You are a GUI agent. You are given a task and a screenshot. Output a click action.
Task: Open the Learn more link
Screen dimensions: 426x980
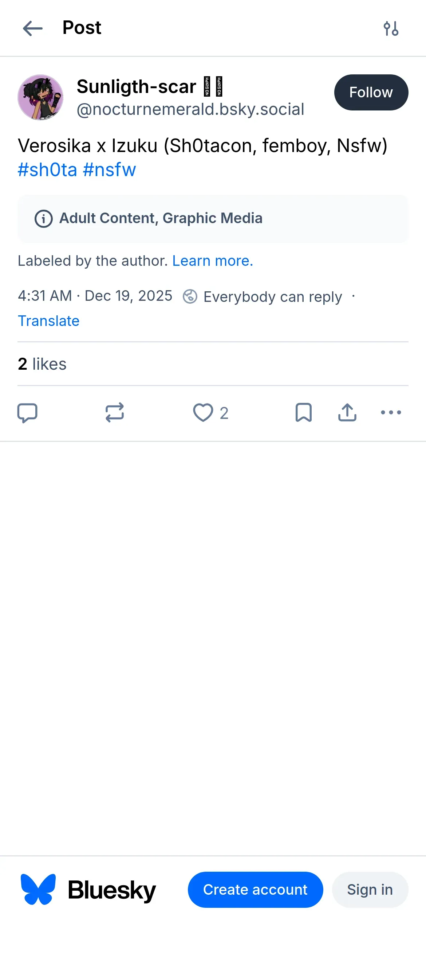click(x=212, y=261)
